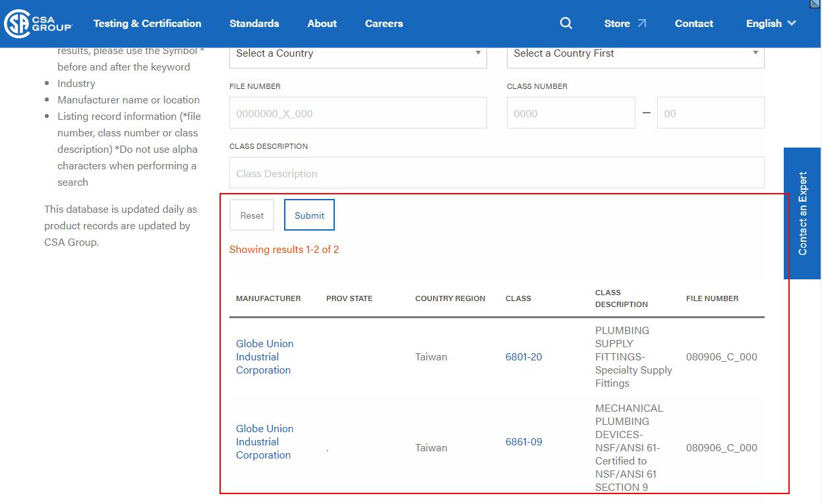Screen dimensions: 822x504
Task: Open class 6801-20 link
Action: [x=523, y=356]
